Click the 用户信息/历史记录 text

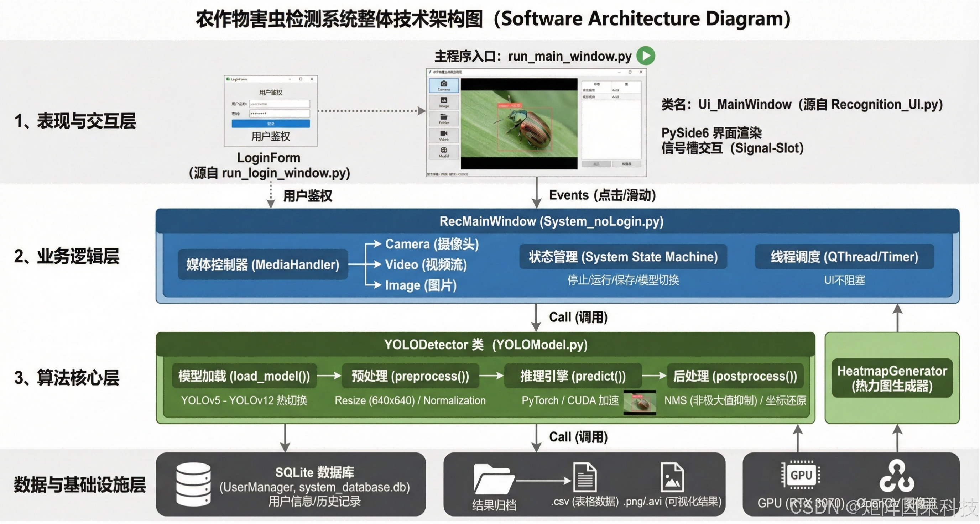click(x=315, y=501)
